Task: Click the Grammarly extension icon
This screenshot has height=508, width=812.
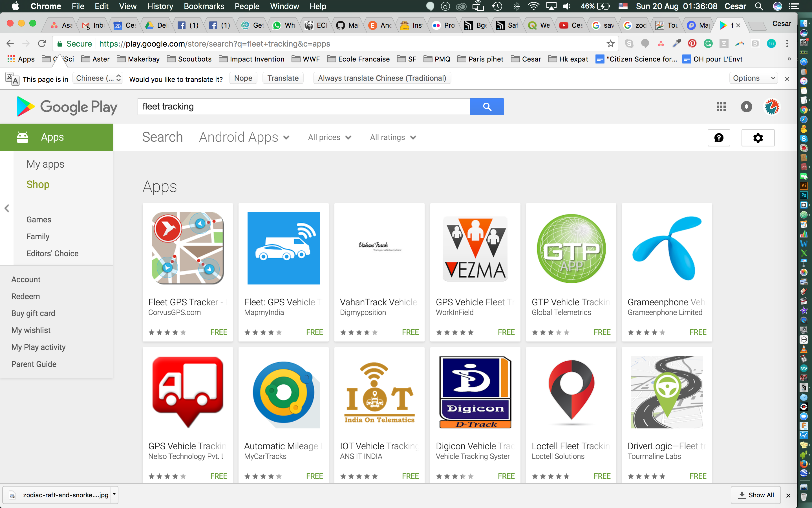Action: pos(708,44)
